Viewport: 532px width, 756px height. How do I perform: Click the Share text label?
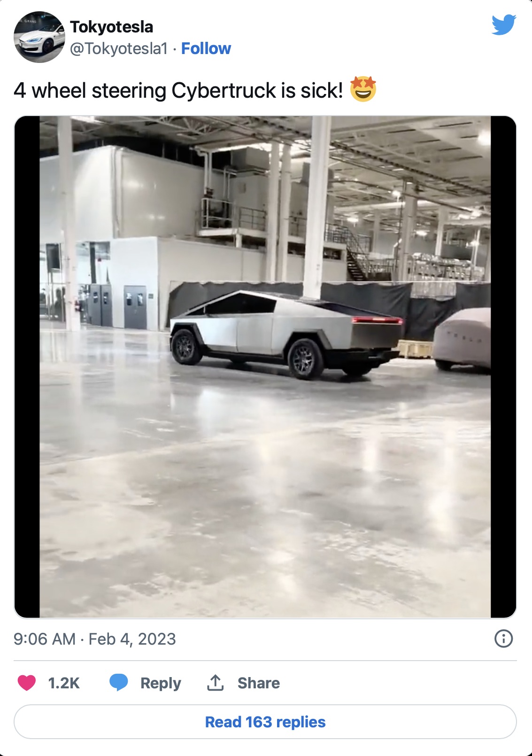click(259, 683)
